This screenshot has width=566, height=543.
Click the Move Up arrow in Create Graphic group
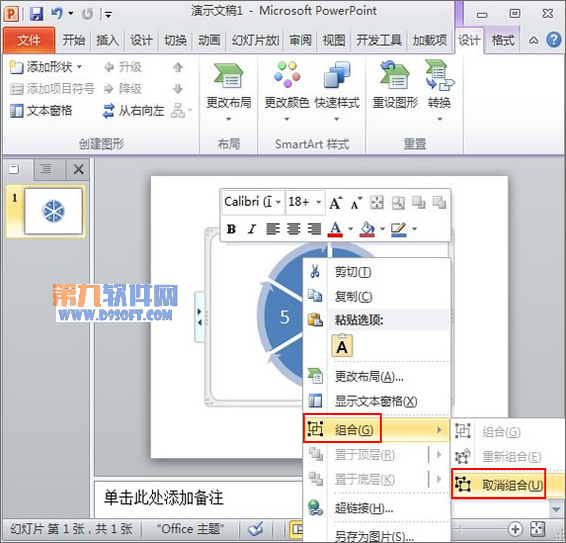pyautogui.click(x=178, y=67)
